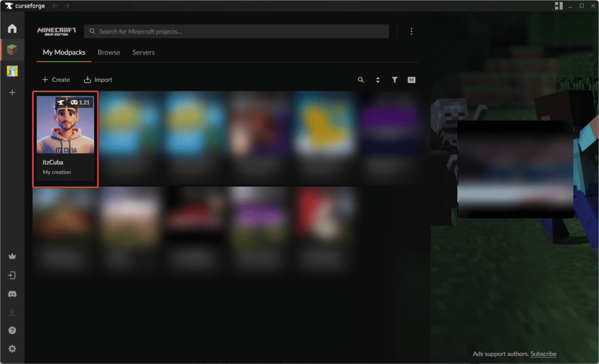Click the Create modpack button
Viewport: 599px width, 364px height.
pyautogui.click(x=56, y=80)
